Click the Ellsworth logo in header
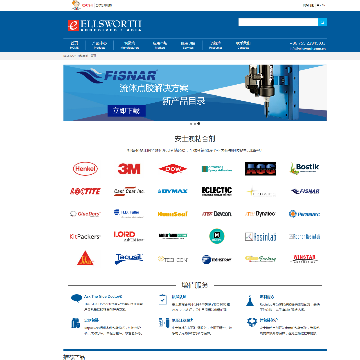This screenshot has width=360, height=360. (x=104, y=25)
